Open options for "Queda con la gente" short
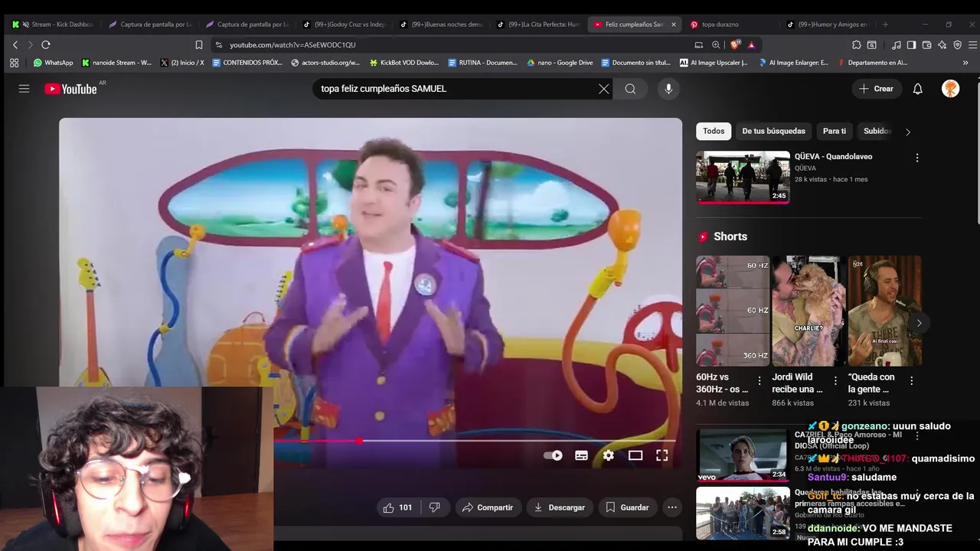 pos(911,380)
